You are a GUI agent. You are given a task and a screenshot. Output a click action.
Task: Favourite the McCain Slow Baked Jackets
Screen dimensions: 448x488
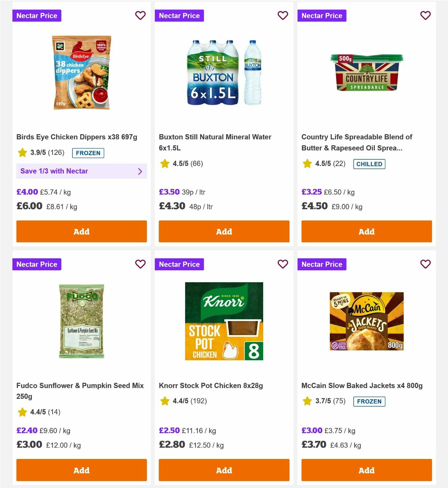pos(425,264)
